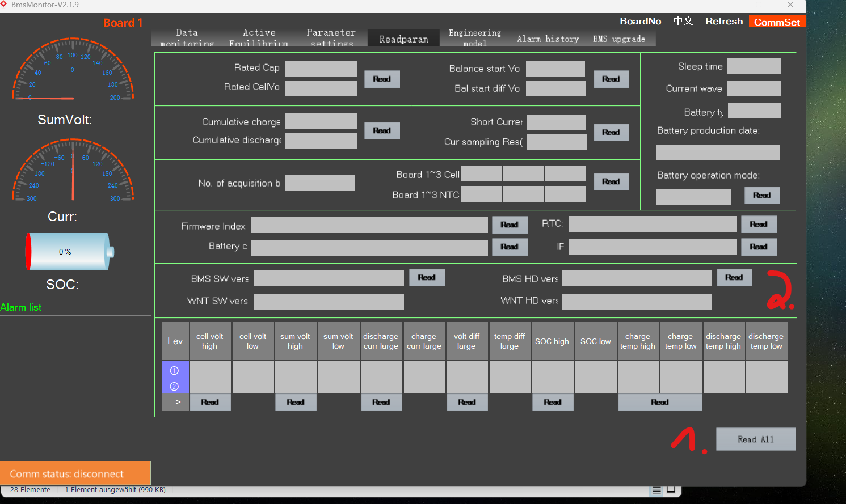The height and width of the screenshot is (504, 846).
Task: Switch to the Parameter settings tab
Action: (x=331, y=37)
